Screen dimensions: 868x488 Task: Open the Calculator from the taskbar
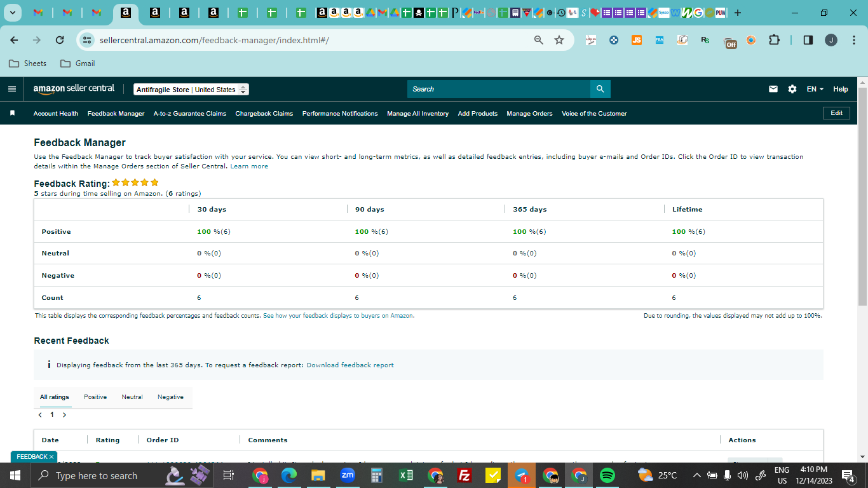pyautogui.click(x=377, y=475)
